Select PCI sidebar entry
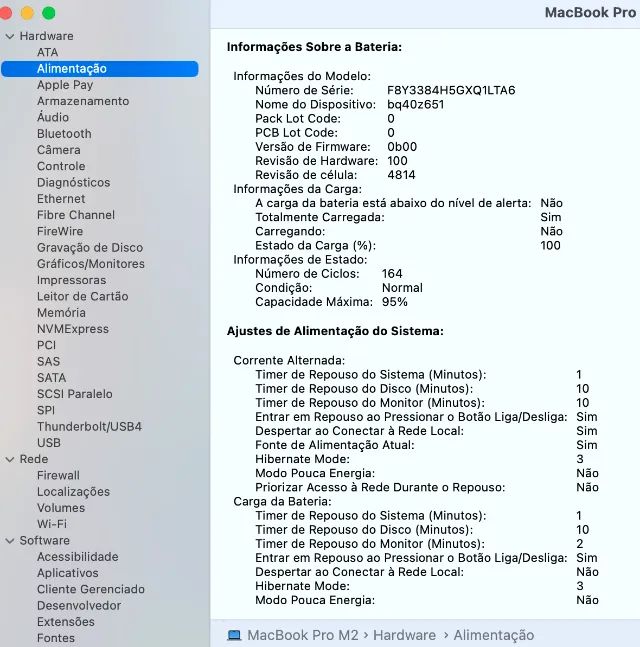The height and width of the screenshot is (647, 640). [46, 345]
